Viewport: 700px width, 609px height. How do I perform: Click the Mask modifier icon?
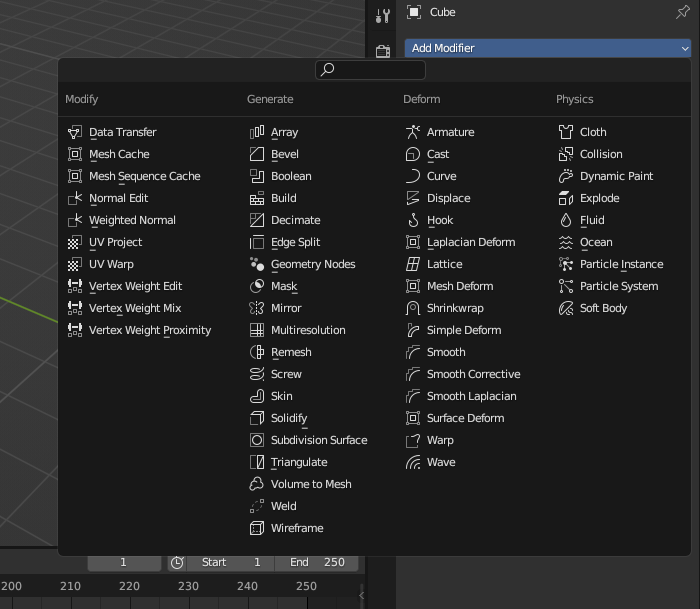[257, 286]
